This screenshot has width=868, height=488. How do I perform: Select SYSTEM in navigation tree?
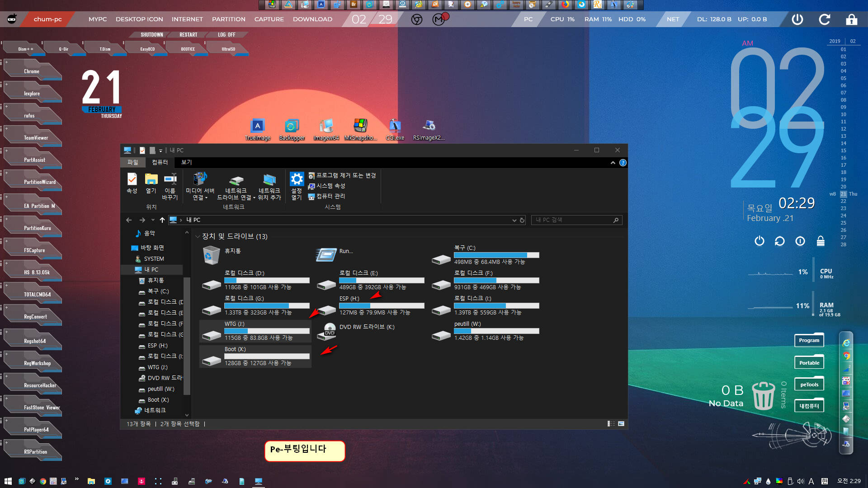[150, 259]
